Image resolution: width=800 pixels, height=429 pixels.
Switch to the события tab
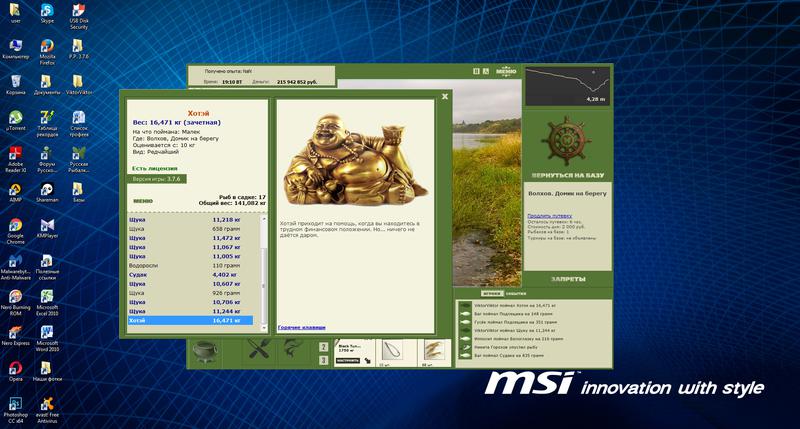click(x=515, y=293)
